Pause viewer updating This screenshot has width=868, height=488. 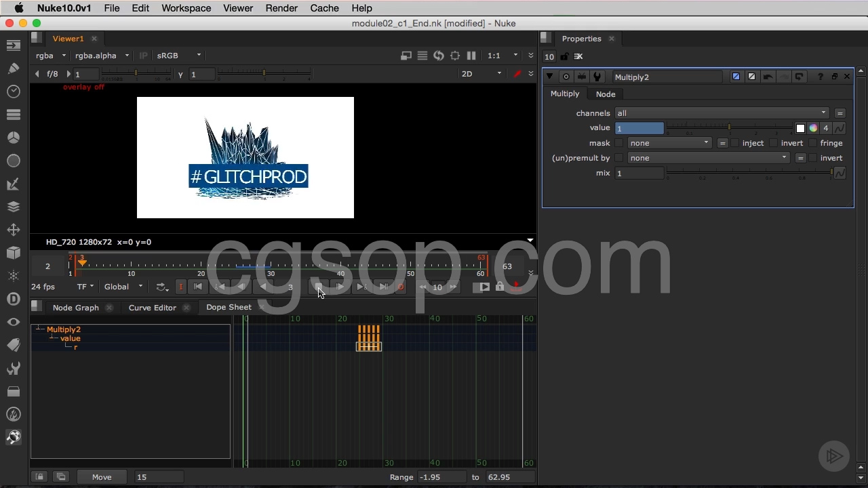(x=471, y=56)
